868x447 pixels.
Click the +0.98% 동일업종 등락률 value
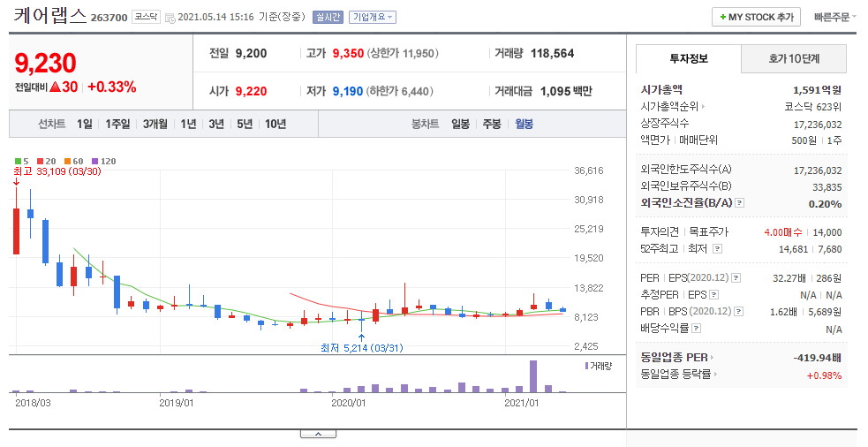(824, 375)
